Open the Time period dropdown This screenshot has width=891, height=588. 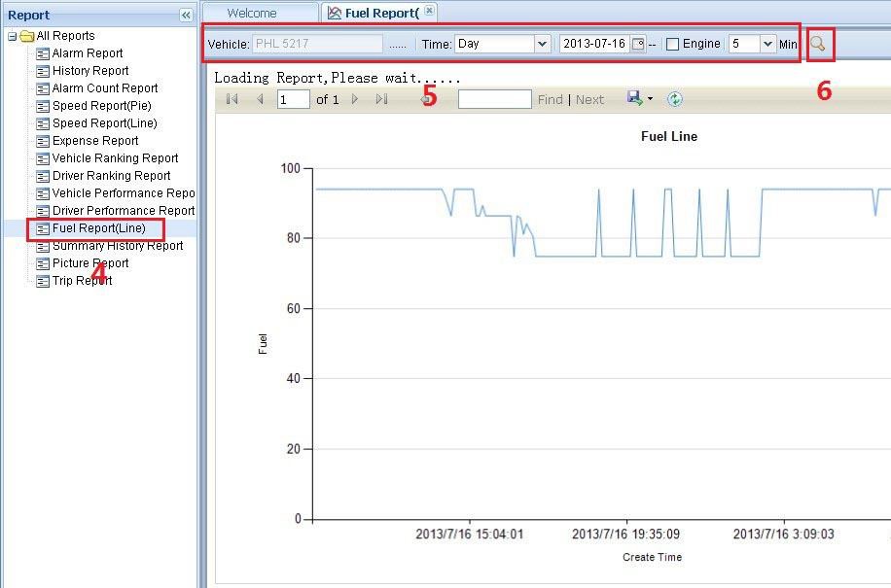point(542,44)
